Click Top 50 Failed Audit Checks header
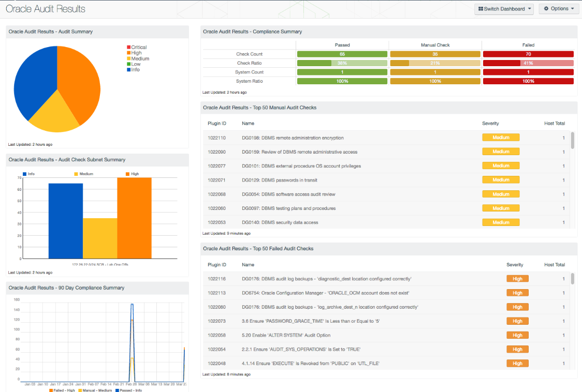The height and width of the screenshot is (392, 582). 389,248
